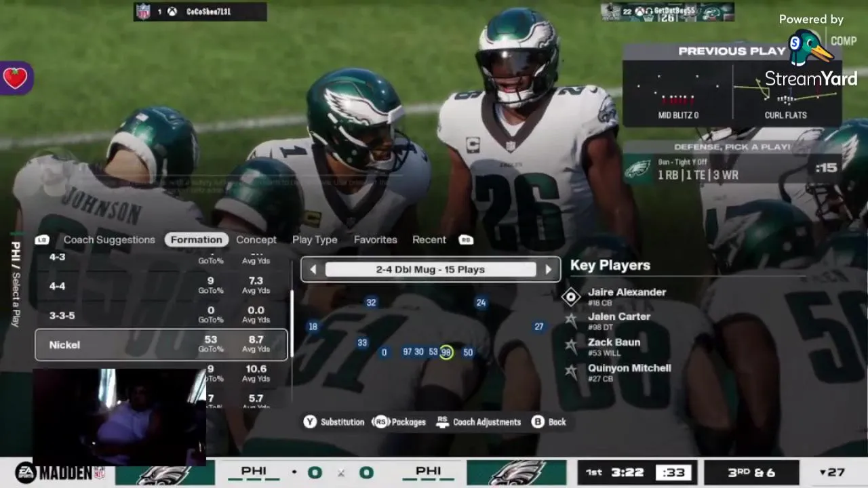868x488 pixels.
Task: Click the RS Coach Adjustments icon
Action: tap(442, 422)
